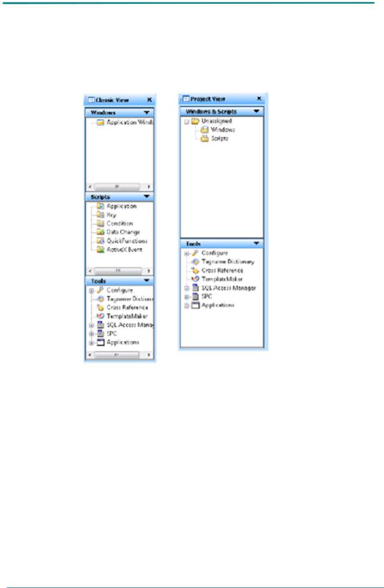Image resolution: width=384 pixels, height=588 pixels.
Task: Expand SQL Access Manager node in Project View
Action: (186, 288)
